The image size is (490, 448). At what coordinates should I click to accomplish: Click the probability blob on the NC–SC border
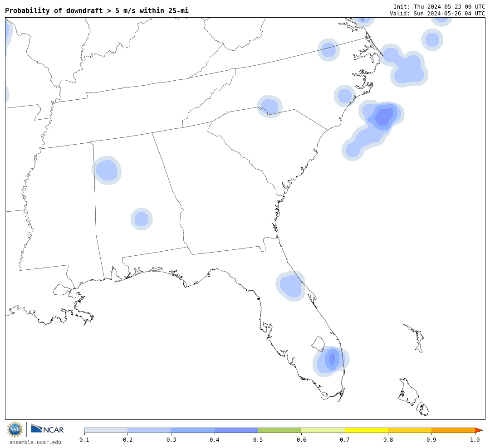(x=269, y=106)
